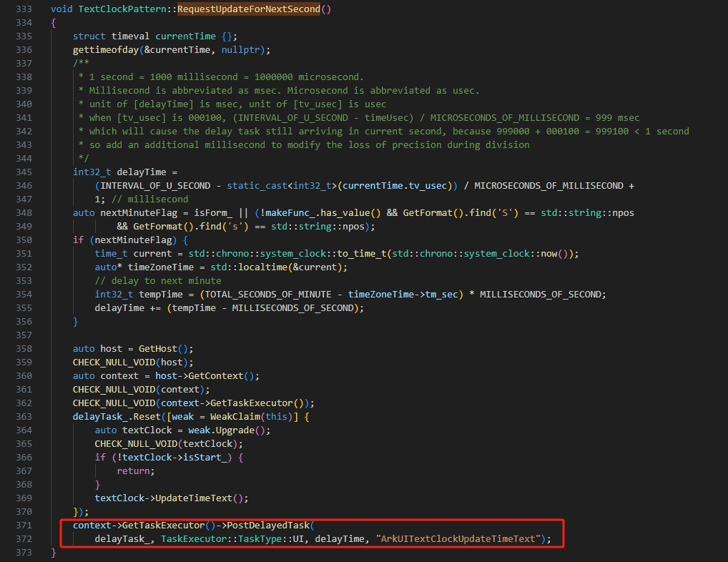Click 'textClock->UpdateTimeText();' on line 369
728x562 pixels.
pos(172,498)
